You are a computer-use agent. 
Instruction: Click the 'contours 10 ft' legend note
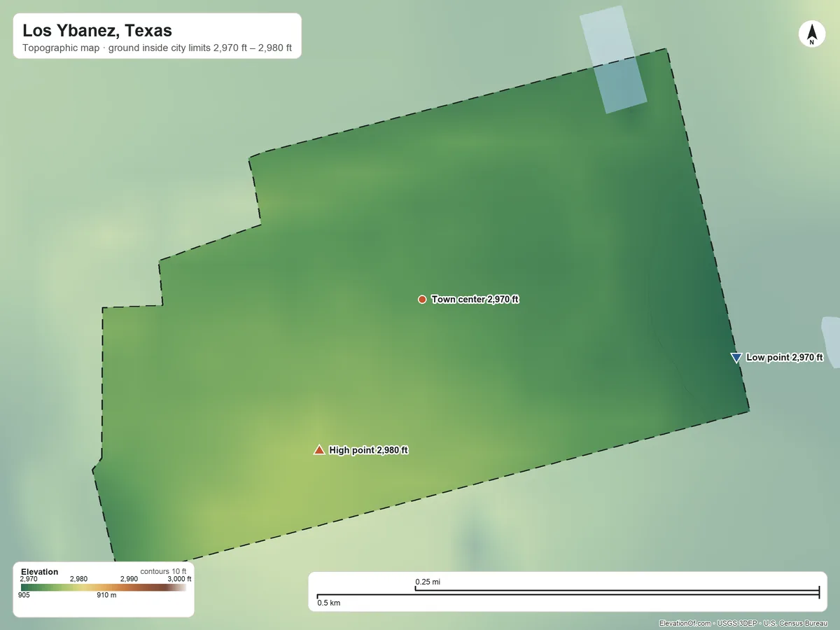[164, 572]
